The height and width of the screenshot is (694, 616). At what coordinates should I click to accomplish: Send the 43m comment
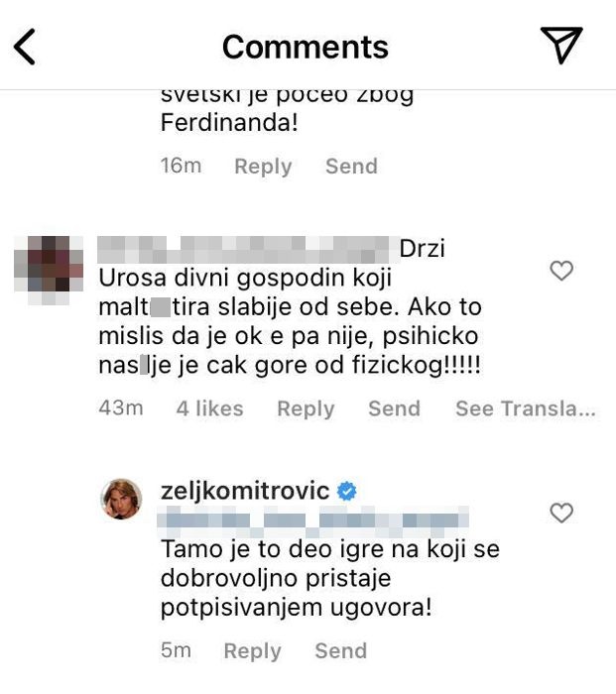pyautogui.click(x=394, y=408)
